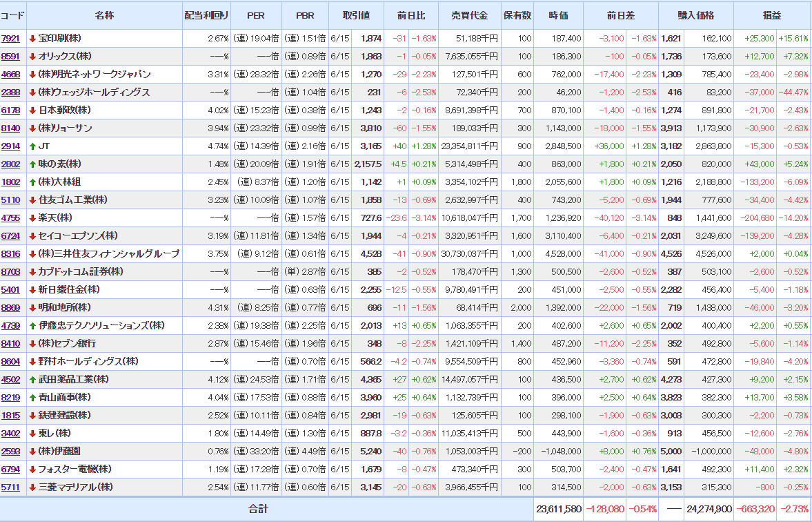Click the down arrow next to オリックス(株)

click(32, 57)
